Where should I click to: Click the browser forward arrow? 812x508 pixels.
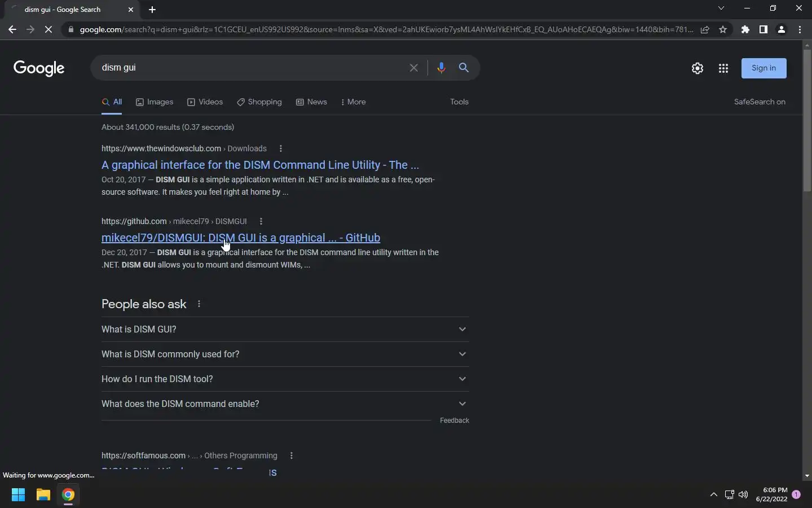[30, 29]
